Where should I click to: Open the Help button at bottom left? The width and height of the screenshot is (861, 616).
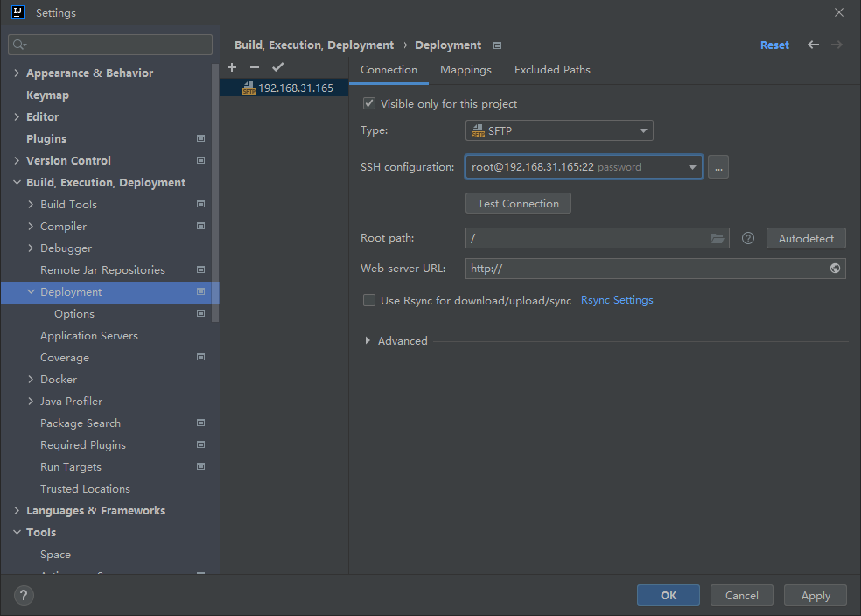pos(24,596)
